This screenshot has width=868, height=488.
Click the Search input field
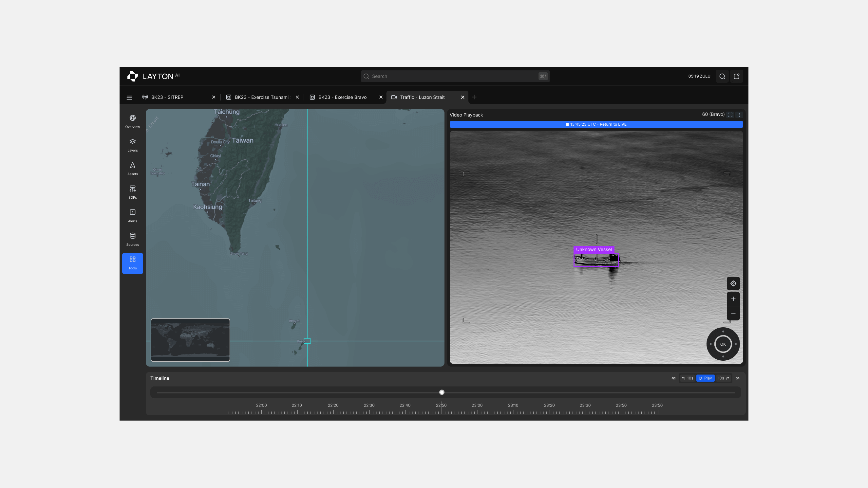(x=455, y=77)
